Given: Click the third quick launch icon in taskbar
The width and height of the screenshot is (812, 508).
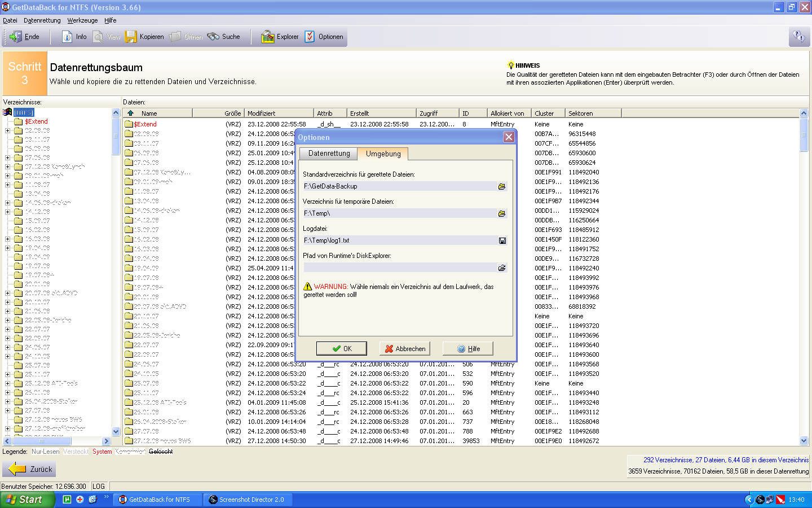Looking at the screenshot, I should click(x=93, y=500).
